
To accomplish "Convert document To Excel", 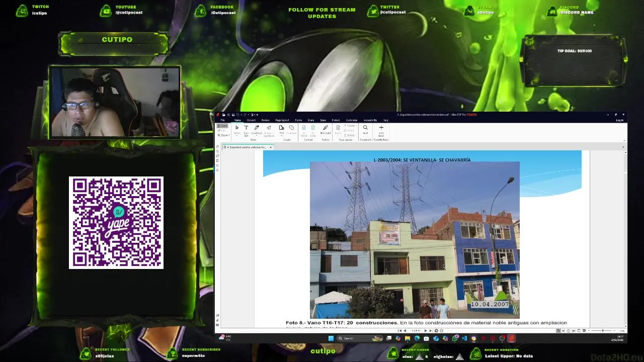I will click(313, 130).
